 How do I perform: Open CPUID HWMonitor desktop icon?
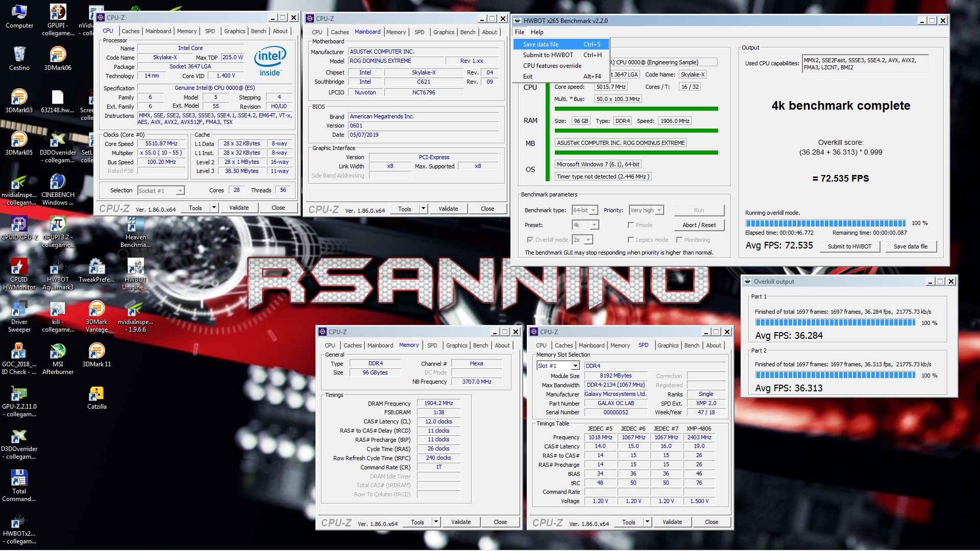pos(19,274)
